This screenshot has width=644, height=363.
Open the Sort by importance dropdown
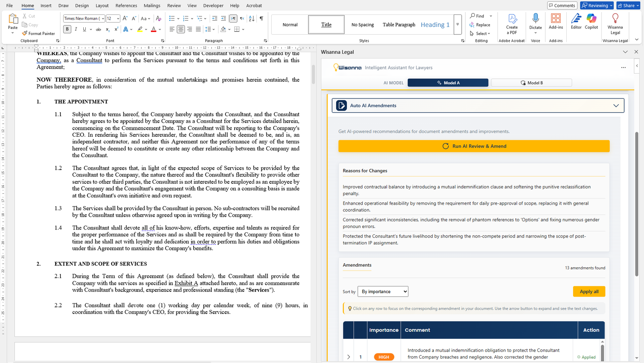tap(383, 291)
